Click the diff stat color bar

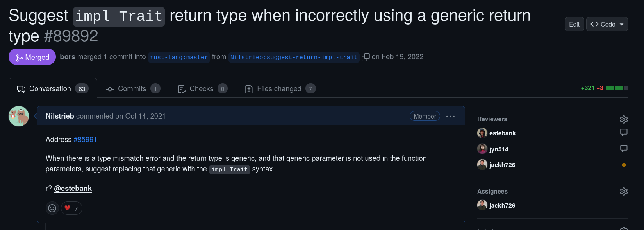pyautogui.click(x=617, y=88)
